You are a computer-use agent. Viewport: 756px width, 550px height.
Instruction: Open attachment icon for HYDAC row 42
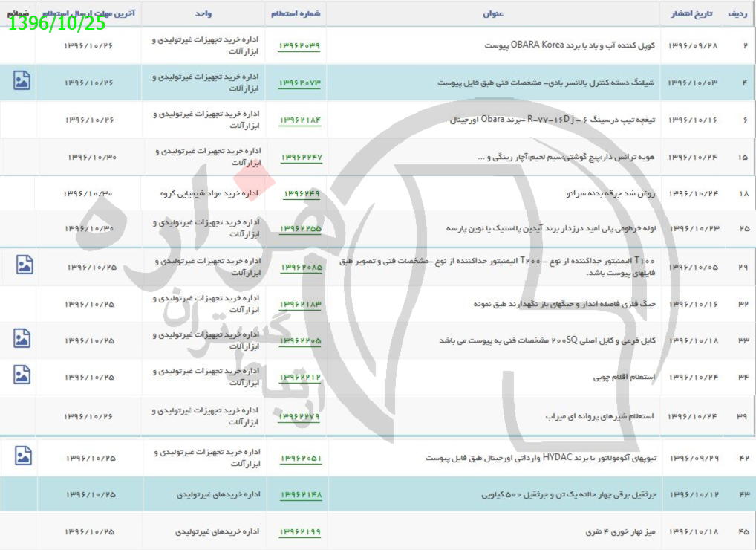point(24,456)
